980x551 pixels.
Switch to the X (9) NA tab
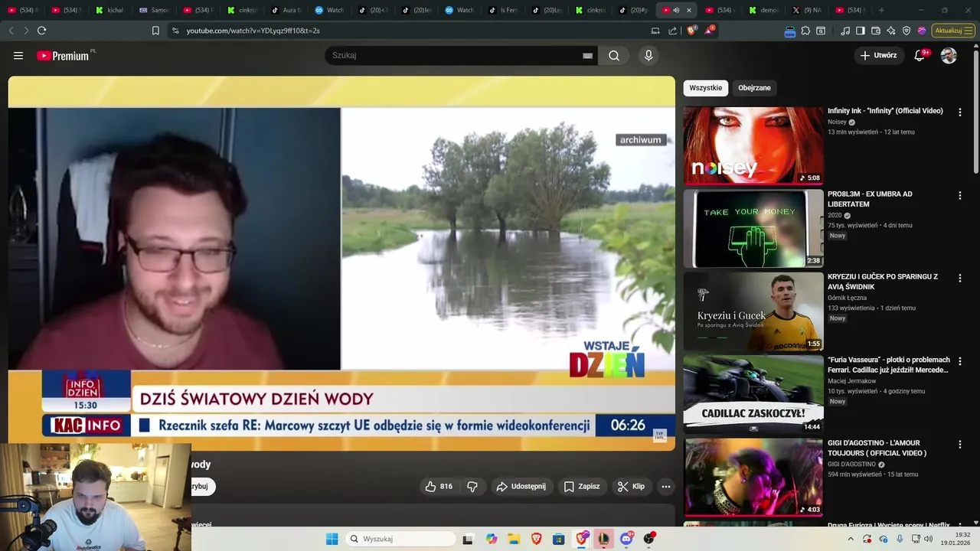[808, 10]
